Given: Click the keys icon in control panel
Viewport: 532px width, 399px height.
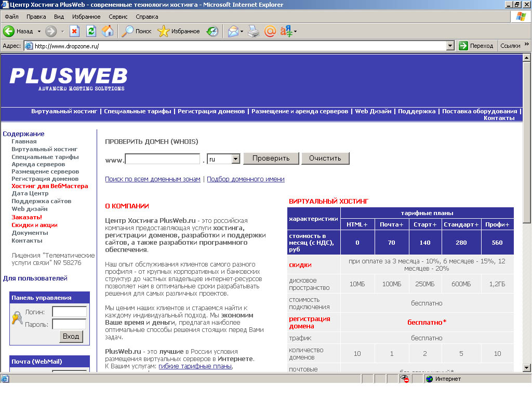Looking at the screenshot, I should tap(17, 318).
